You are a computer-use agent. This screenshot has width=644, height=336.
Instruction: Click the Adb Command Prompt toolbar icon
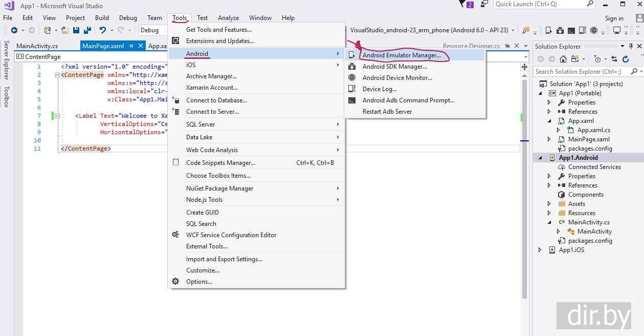[571, 30]
